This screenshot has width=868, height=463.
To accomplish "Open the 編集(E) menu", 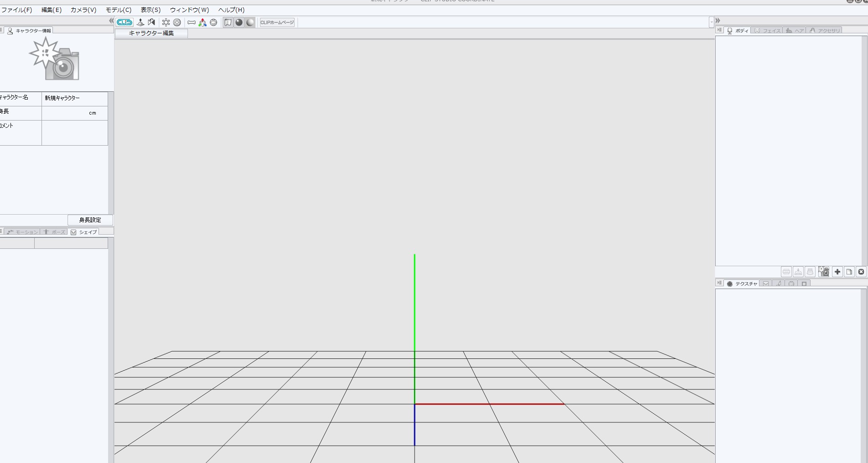I will [x=52, y=10].
